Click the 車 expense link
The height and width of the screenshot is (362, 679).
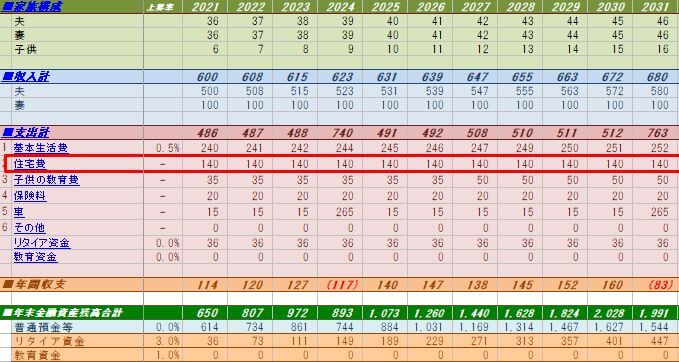pyautogui.click(x=19, y=212)
